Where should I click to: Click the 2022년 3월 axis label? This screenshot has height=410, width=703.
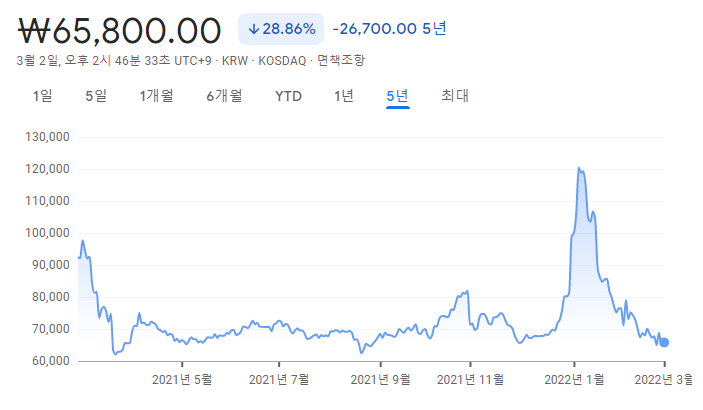click(x=664, y=380)
